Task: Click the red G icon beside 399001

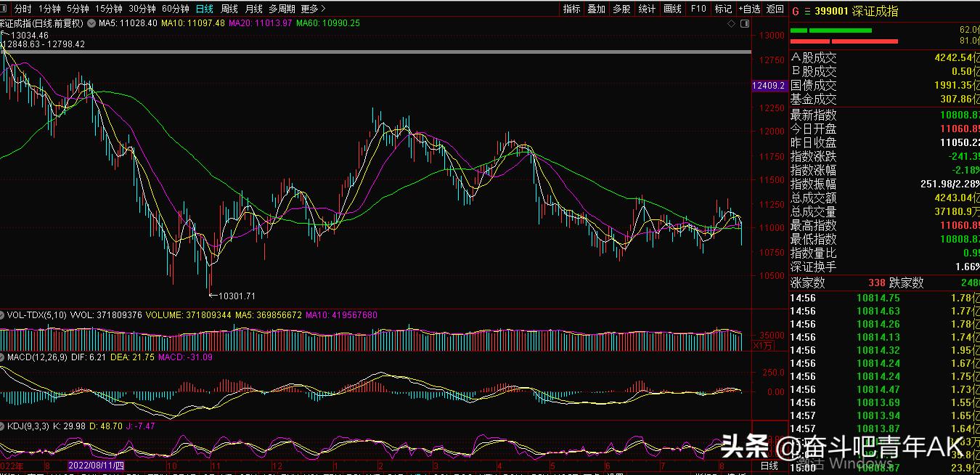Action: click(796, 11)
